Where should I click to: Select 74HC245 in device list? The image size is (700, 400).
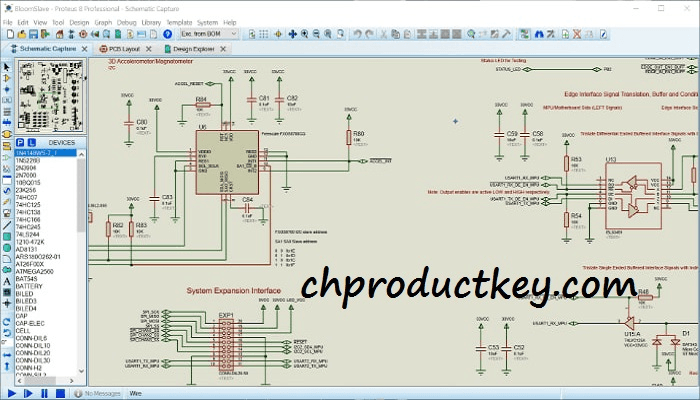pos(28,227)
